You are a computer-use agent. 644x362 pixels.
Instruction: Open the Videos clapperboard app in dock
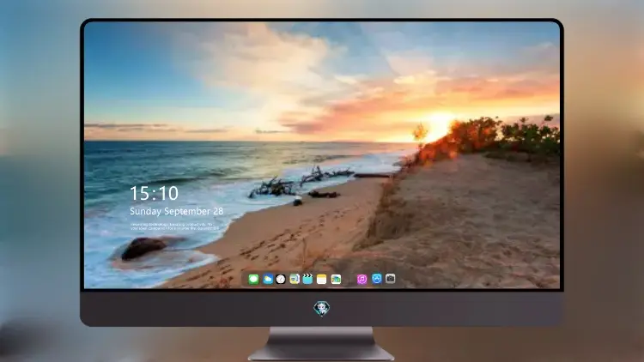point(307,280)
